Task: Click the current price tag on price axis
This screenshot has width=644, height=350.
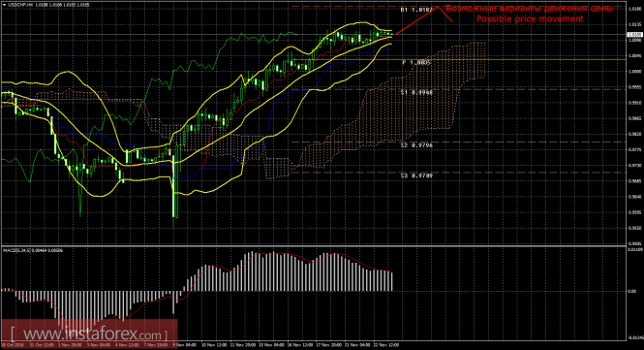Action: (x=635, y=35)
